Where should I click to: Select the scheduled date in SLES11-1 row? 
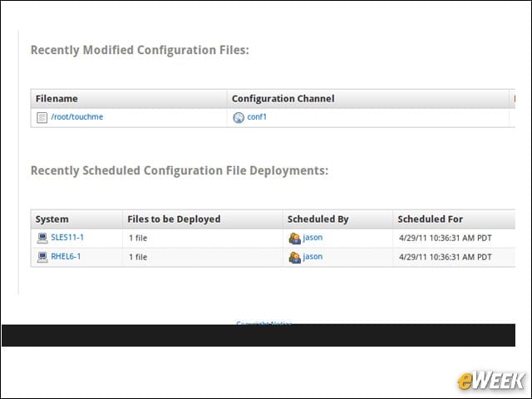(446, 239)
